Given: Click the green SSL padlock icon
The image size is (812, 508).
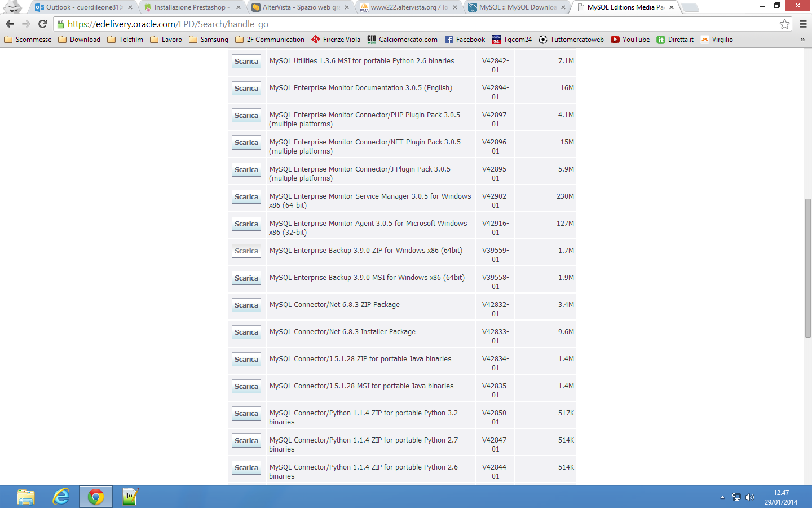Looking at the screenshot, I should [x=61, y=24].
